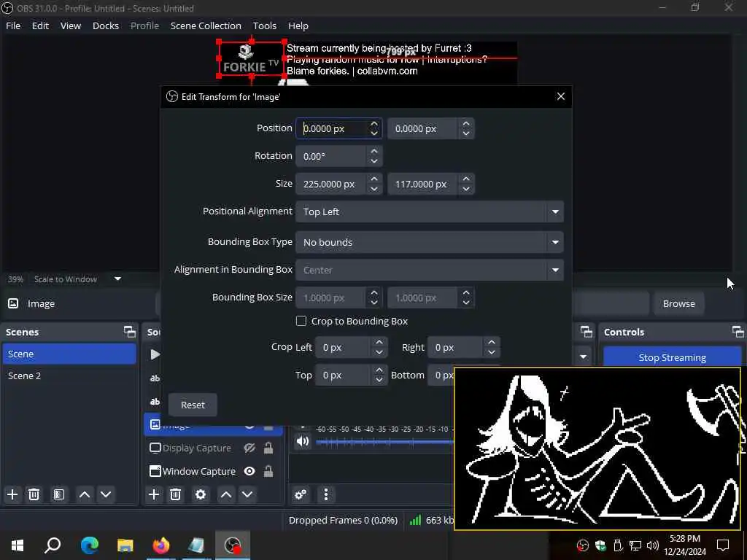
Task: Open scene filters icon in Scenes dock
Action: click(58, 494)
